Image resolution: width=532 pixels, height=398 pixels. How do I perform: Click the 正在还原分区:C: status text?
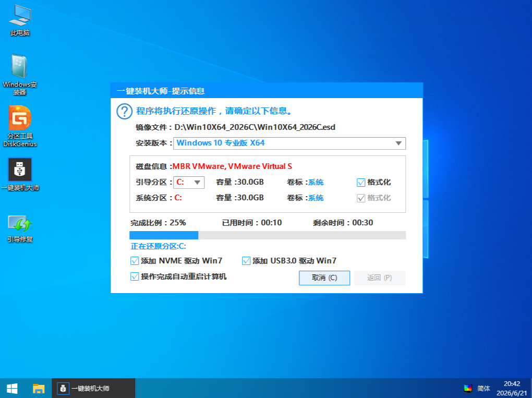pyautogui.click(x=159, y=246)
